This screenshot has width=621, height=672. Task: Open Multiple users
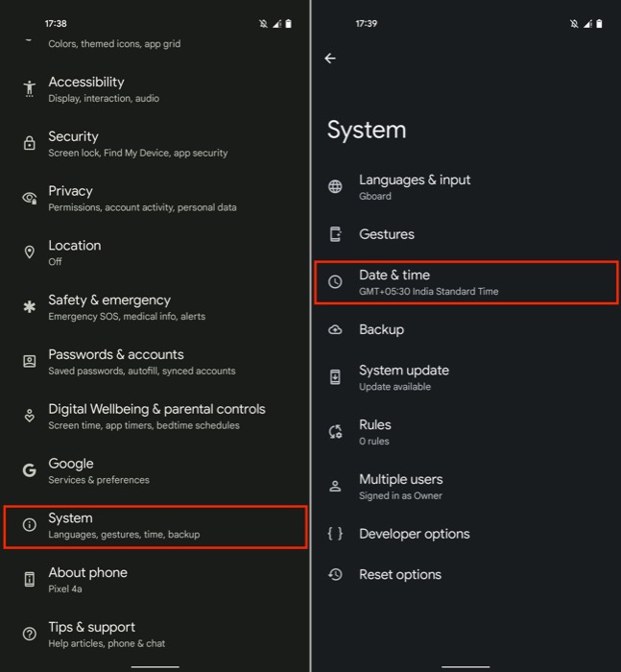[466, 486]
